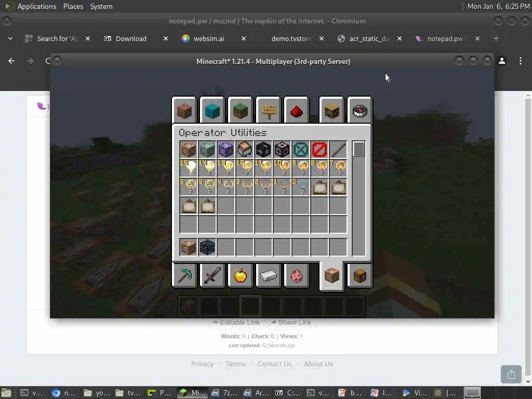This screenshot has height=399, width=532.
Task: Open the About Us footer link
Action: pos(318,364)
